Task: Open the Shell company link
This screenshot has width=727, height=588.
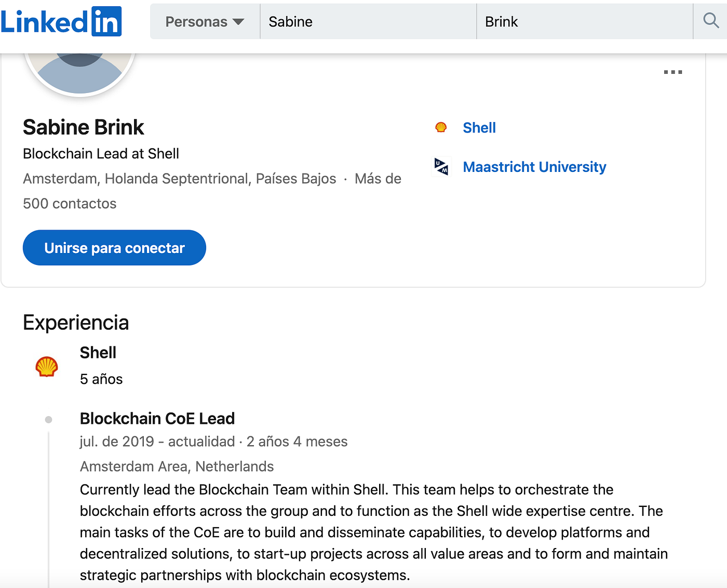Action: coord(479,128)
